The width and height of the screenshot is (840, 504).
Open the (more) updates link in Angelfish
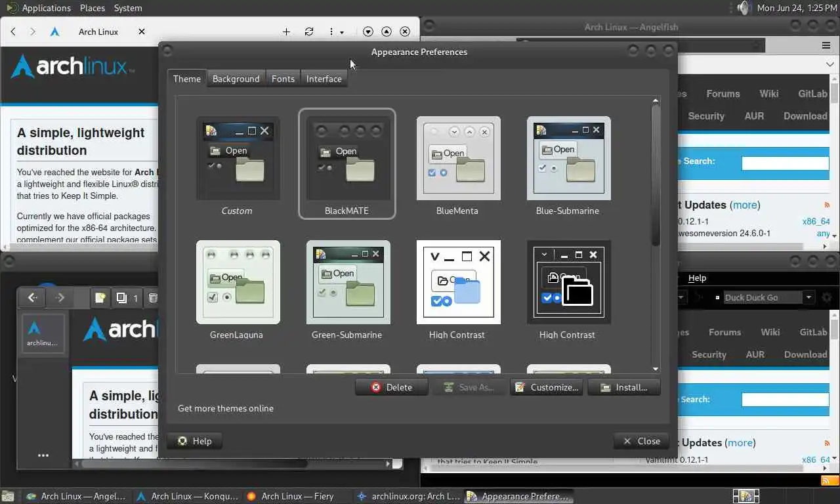coord(745,205)
